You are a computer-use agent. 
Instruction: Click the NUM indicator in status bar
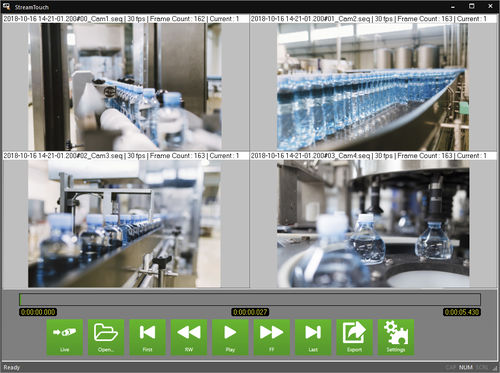click(466, 367)
